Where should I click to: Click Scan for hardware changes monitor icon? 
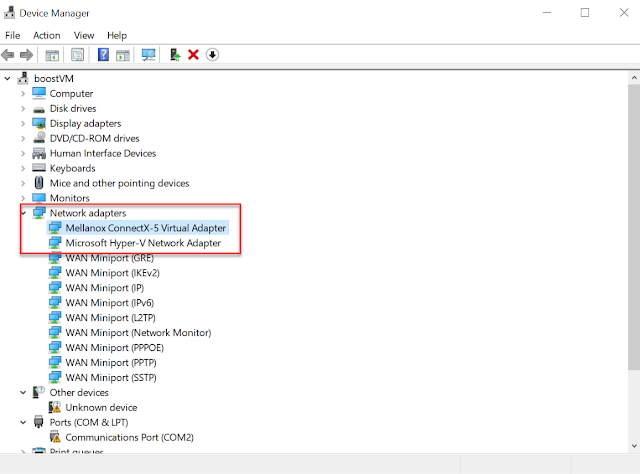click(x=148, y=55)
